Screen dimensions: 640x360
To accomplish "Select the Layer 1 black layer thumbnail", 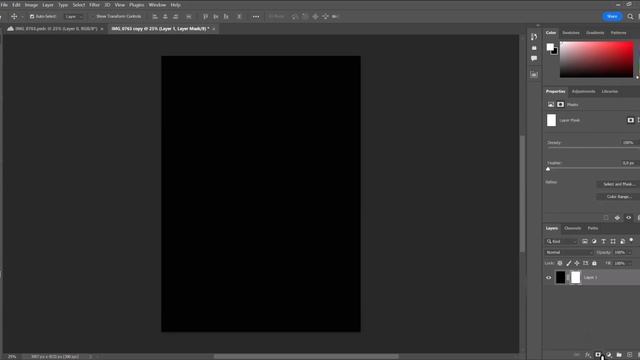I will pyautogui.click(x=560, y=278).
